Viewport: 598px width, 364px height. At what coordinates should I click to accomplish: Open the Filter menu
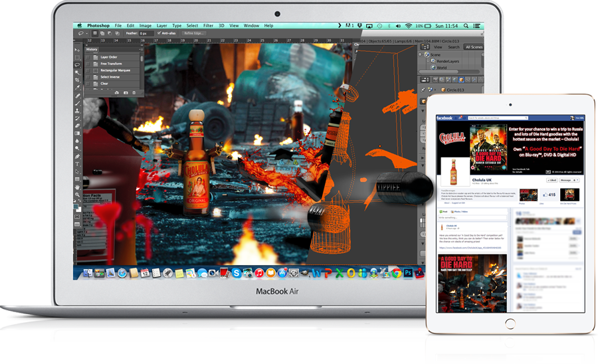[x=208, y=26]
